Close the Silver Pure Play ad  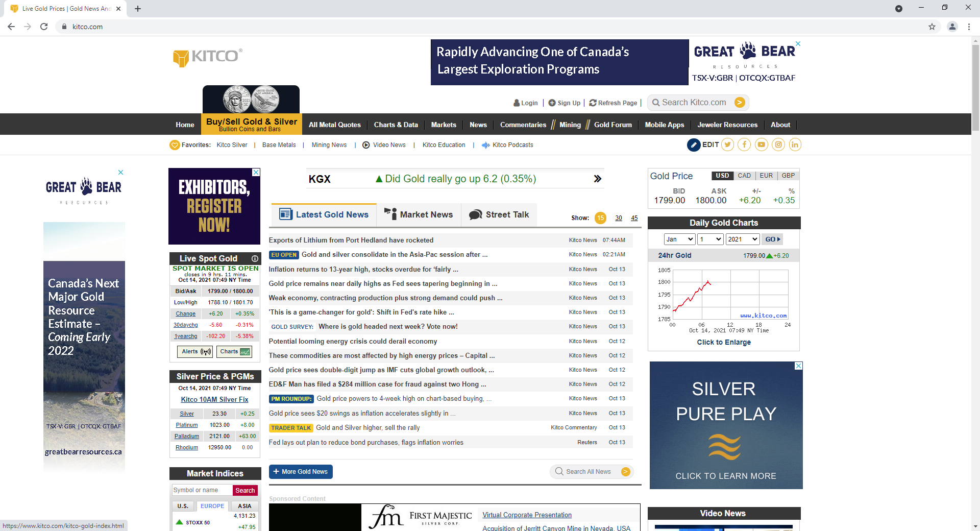tap(798, 366)
